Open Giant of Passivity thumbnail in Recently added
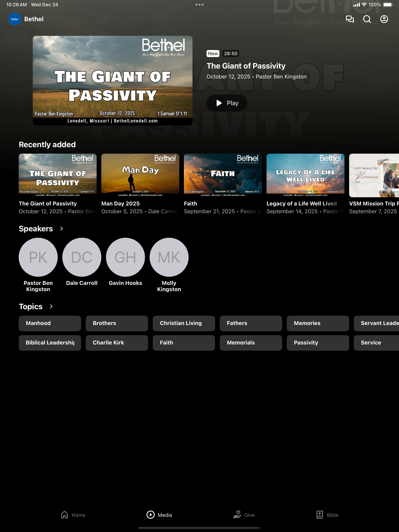Image resolution: width=399 pixels, height=532 pixels. (x=58, y=175)
